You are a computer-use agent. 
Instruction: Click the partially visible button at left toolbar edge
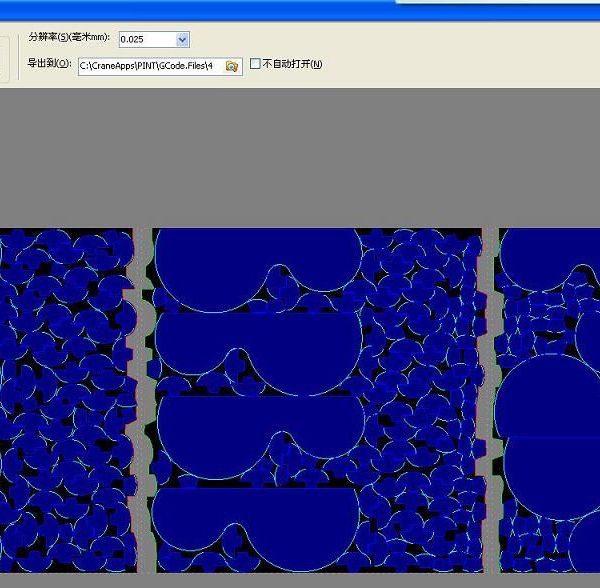[4, 59]
